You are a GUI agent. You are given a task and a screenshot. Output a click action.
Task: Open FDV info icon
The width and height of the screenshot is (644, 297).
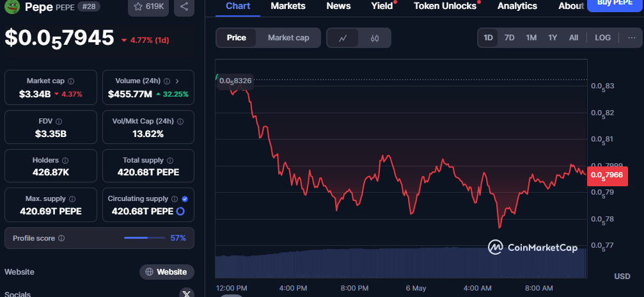pyautogui.click(x=59, y=122)
